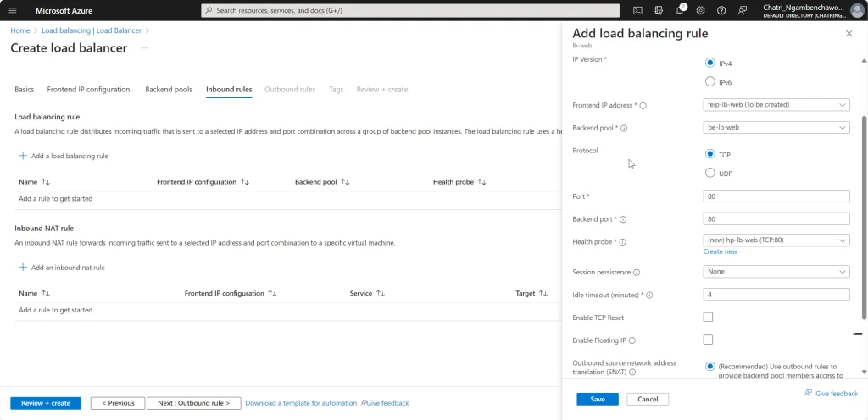Image resolution: width=868 pixels, height=420 pixels.
Task: Expand the Health probe dropdown
Action: tap(776, 240)
